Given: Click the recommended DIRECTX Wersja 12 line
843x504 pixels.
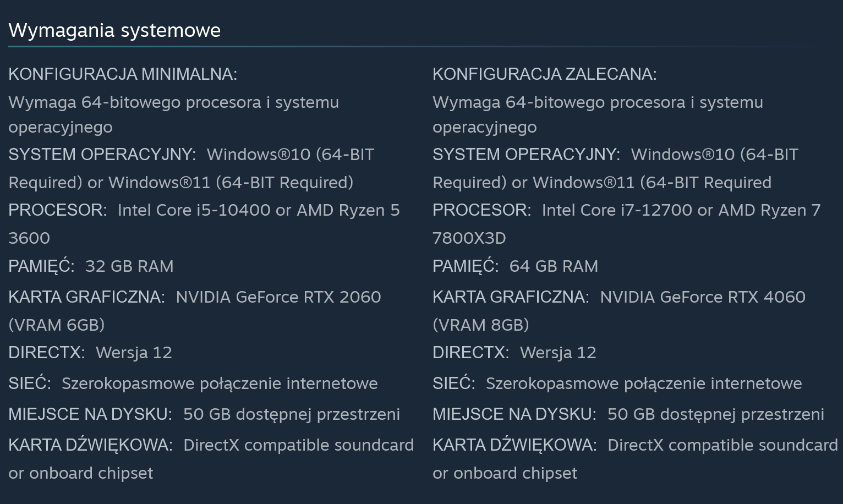Looking at the screenshot, I should point(514,353).
